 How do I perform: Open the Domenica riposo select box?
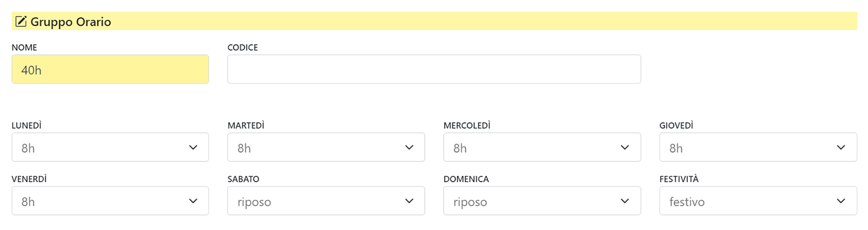coord(542,201)
